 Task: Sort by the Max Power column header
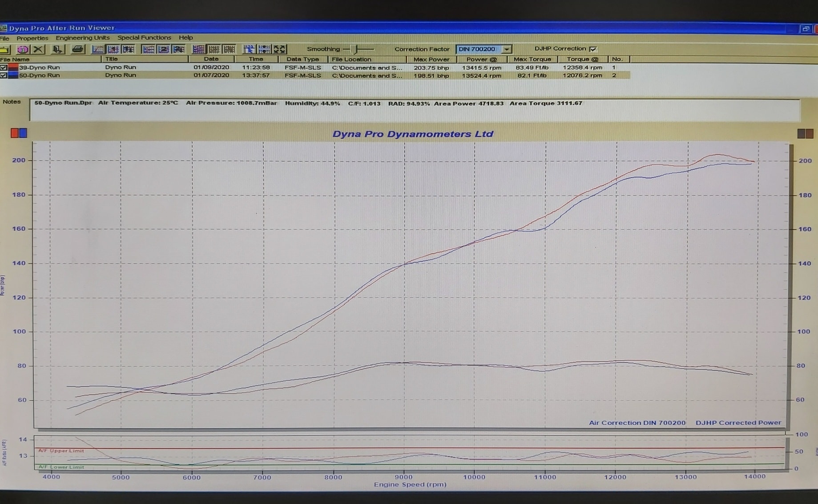(431, 59)
